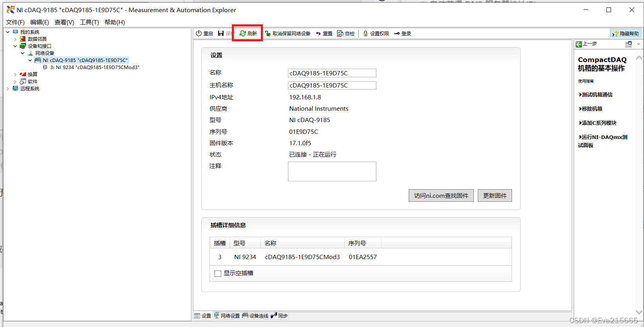Expand the 数据邻居 tree node
Image resolution: width=644 pixels, height=327 pixels.
(x=15, y=39)
